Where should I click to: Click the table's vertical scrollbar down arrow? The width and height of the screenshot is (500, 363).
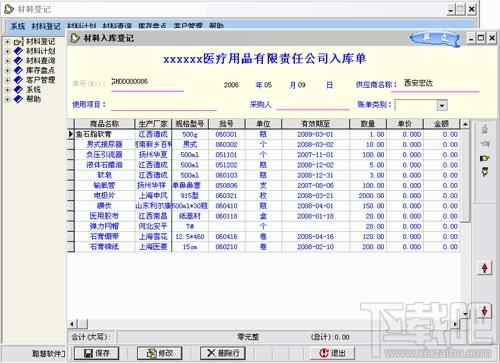click(x=466, y=314)
